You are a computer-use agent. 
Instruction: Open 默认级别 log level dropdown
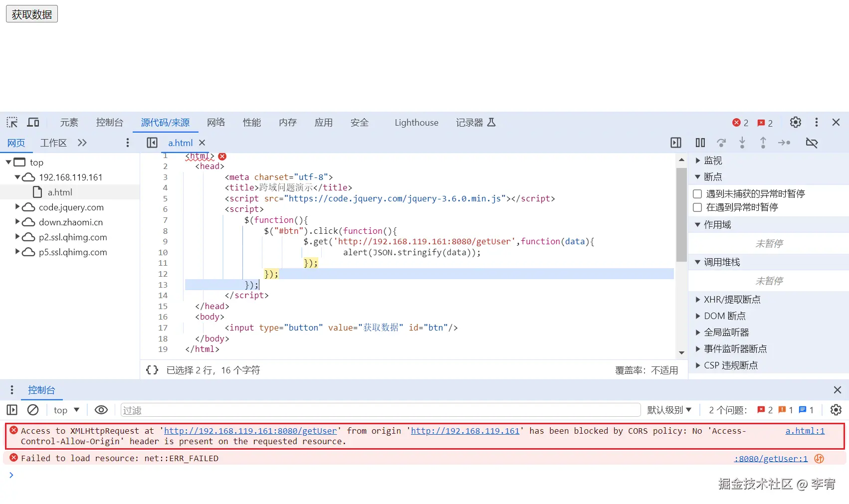pyautogui.click(x=669, y=410)
